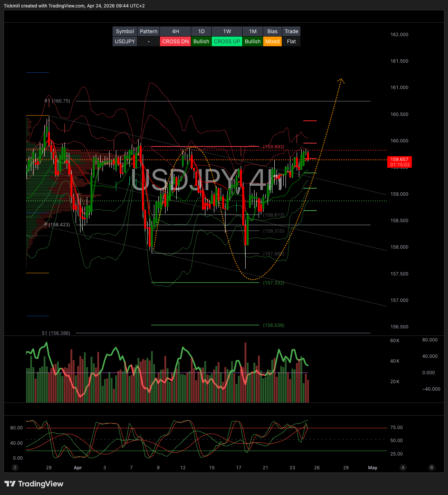Select the red 159.657 current price label
The image size is (448, 495).
(399, 162)
